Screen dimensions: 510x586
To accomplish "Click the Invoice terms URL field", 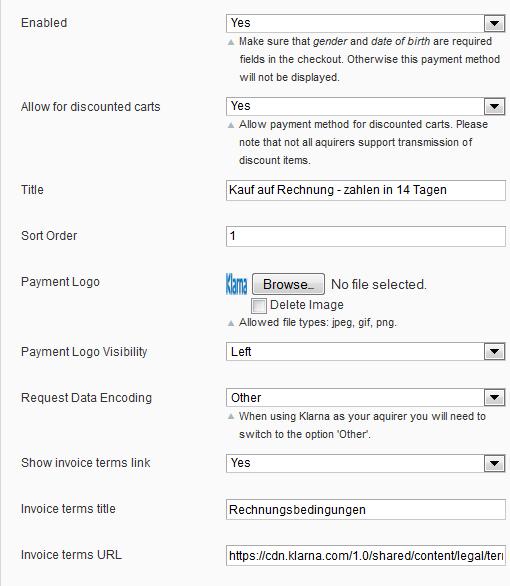I will click(366, 555).
